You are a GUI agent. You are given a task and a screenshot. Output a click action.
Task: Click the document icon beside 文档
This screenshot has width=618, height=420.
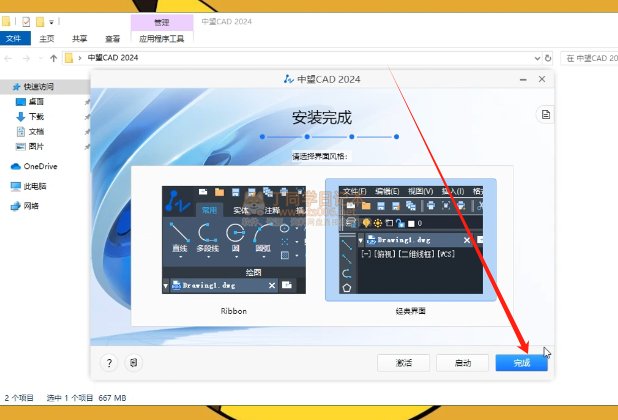coord(20,132)
